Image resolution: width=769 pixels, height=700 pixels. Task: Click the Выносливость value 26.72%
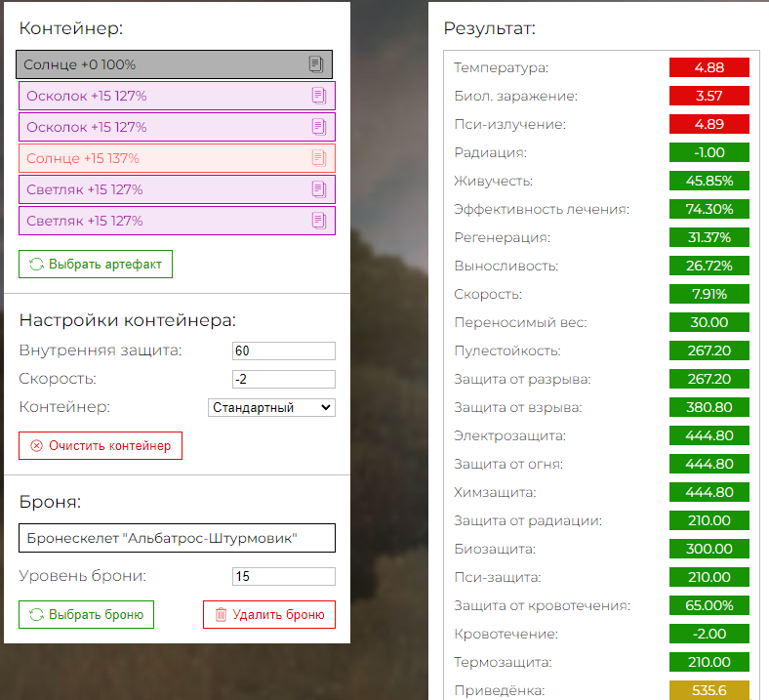709,266
